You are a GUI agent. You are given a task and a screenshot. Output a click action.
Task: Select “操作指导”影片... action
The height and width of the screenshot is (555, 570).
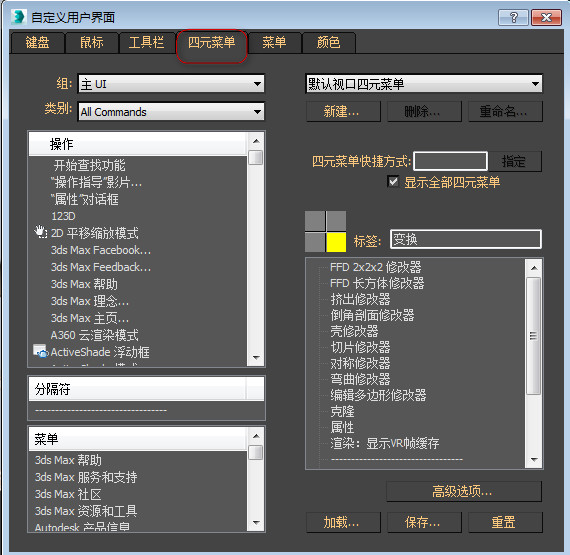coord(96,182)
